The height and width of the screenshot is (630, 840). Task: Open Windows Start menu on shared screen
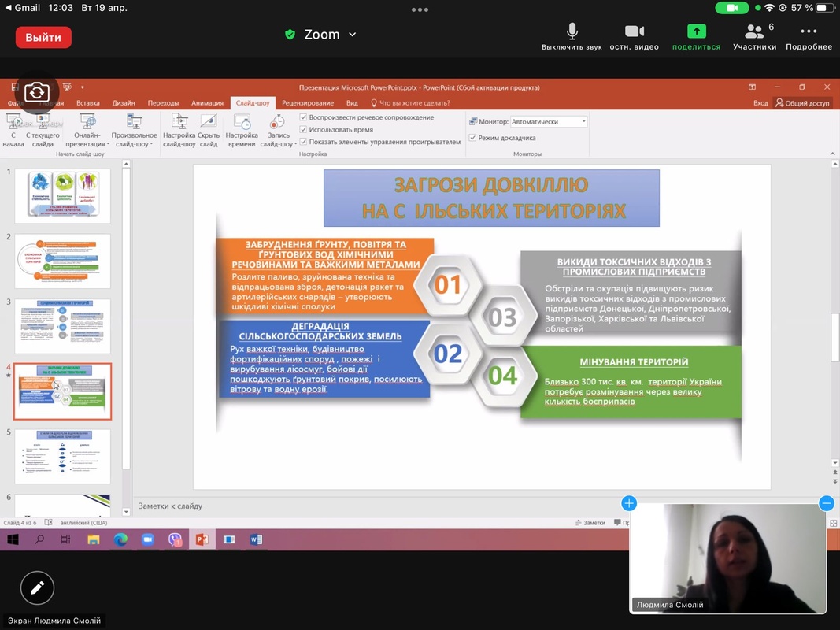13,539
